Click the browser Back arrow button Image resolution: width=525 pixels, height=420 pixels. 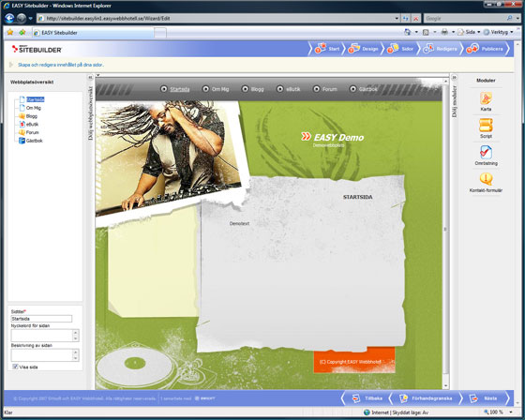(9, 18)
